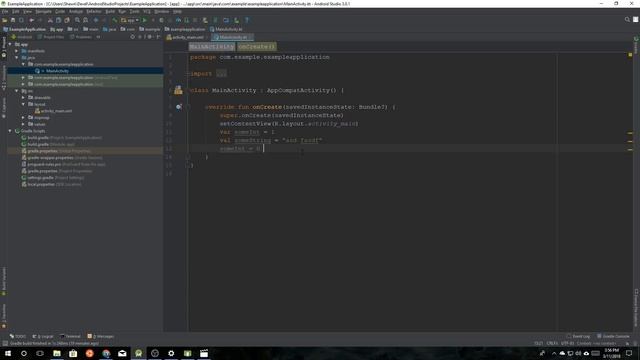Open the Event Log panel
The image size is (640, 360).
pos(578,336)
